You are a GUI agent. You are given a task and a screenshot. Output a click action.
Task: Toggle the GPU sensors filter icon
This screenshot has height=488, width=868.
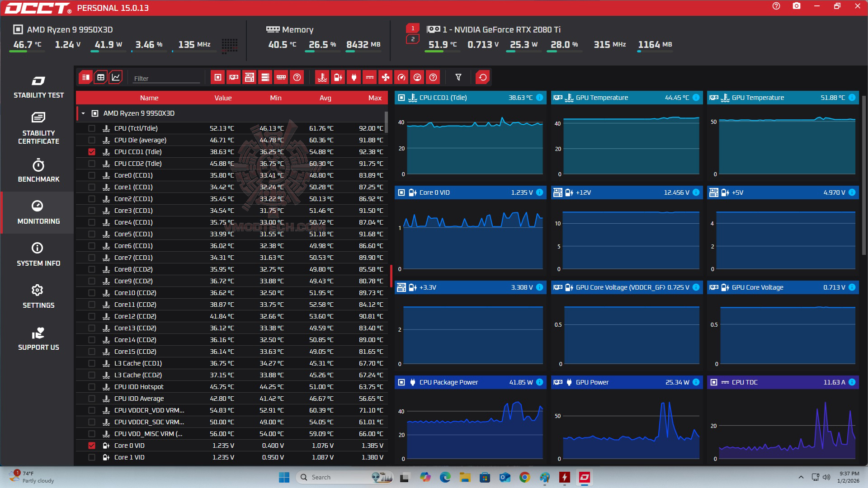click(234, 77)
